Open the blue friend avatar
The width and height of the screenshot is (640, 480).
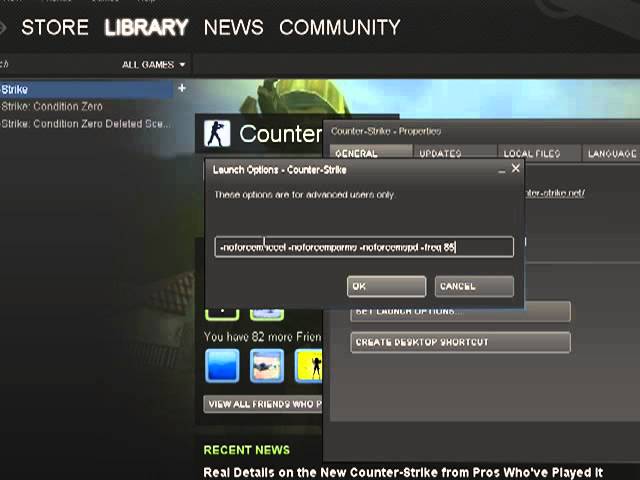click(x=222, y=366)
